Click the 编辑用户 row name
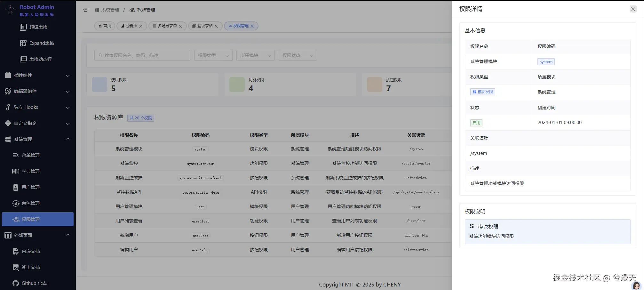The image size is (644, 290). tap(129, 250)
